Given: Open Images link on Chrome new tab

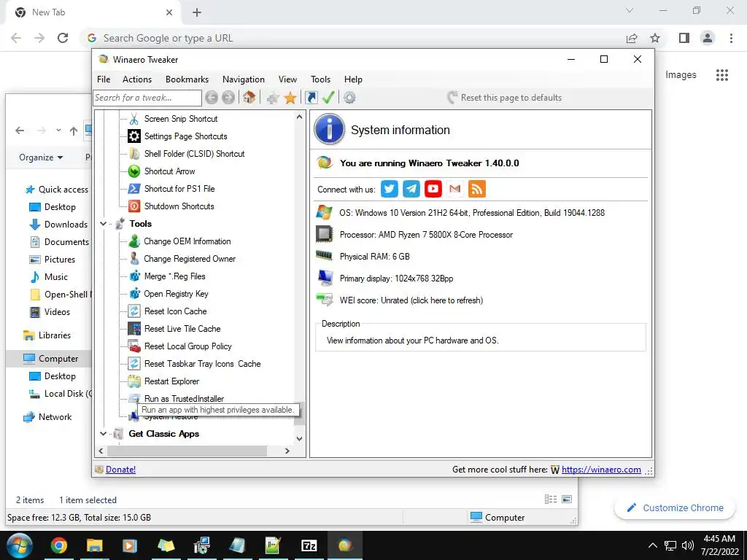Looking at the screenshot, I should pos(681,75).
